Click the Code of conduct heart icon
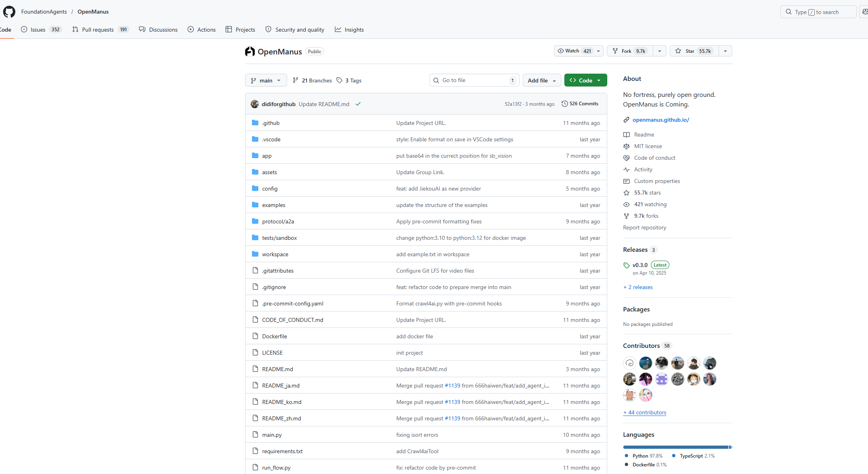The image size is (868, 474). click(626, 158)
